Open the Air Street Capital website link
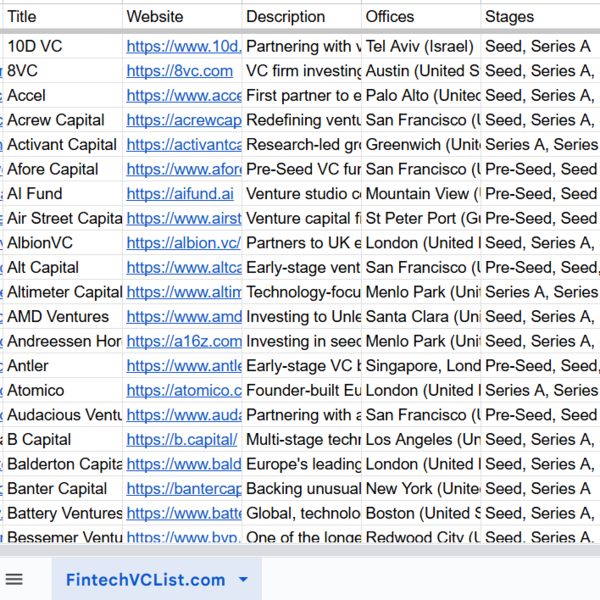 tap(184, 218)
